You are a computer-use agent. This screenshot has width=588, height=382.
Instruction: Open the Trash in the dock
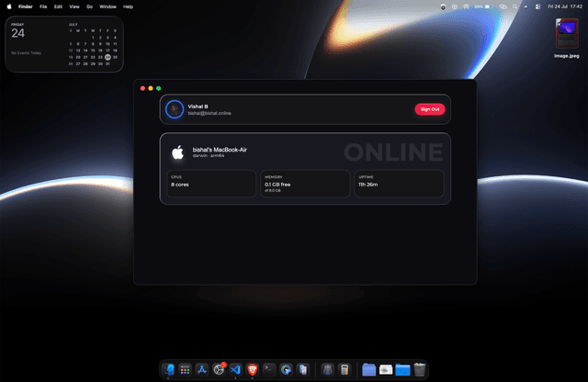tap(420, 370)
